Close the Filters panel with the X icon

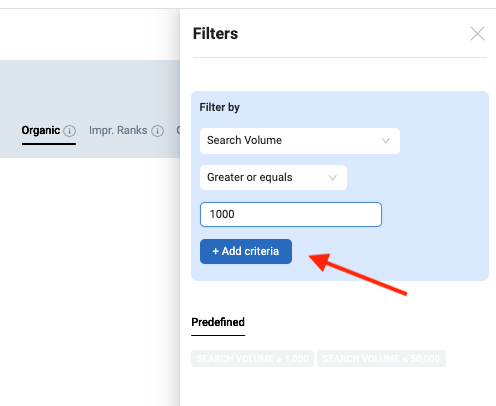(477, 34)
